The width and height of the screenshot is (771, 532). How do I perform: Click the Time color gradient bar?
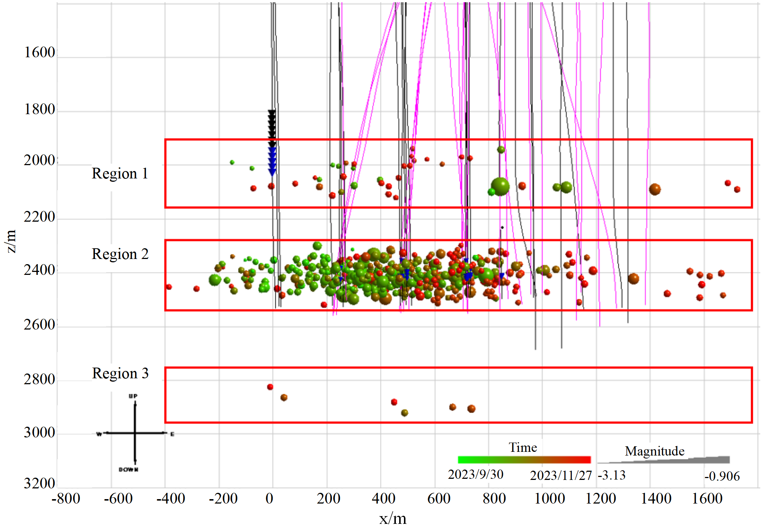tap(524, 460)
